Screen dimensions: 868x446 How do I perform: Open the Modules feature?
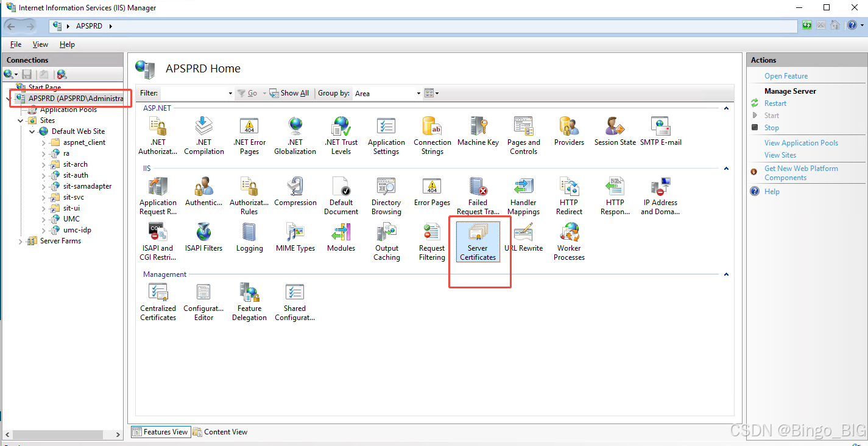pyautogui.click(x=341, y=237)
